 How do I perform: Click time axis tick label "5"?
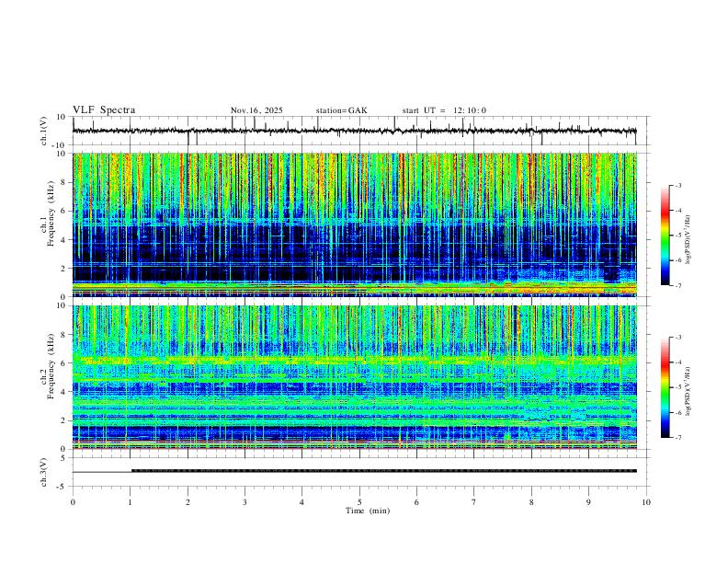pyautogui.click(x=359, y=502)
